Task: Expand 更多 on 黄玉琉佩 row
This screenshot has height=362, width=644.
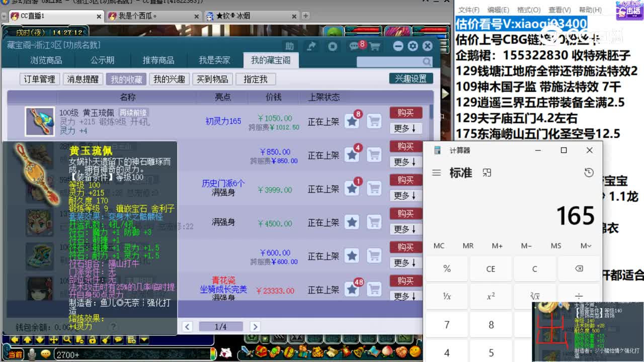Action: click(x=406, y=128)
